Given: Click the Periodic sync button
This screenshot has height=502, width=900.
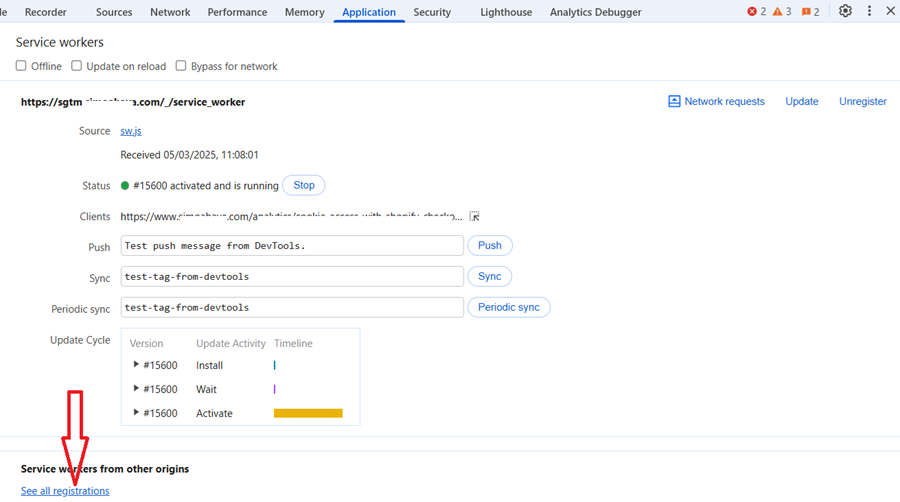Looking at the screenshot, I should [509, 308].
